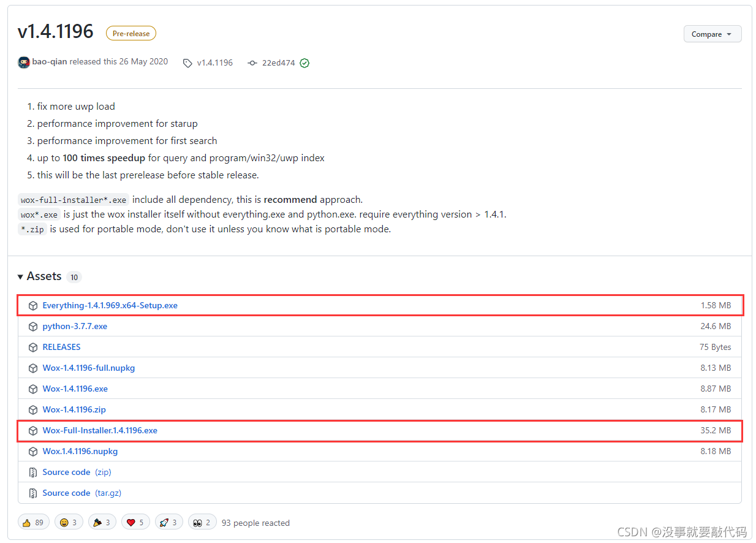Click the Pre-release badge
The height and width of the screenshot is (543, 756).
point(131,34)
